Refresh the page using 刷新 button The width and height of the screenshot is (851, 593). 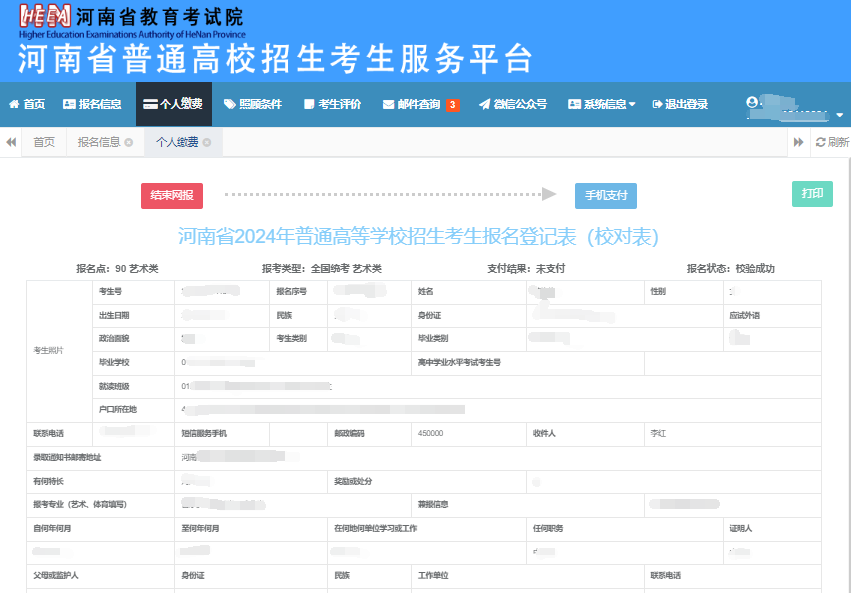(x=832, y=142)
